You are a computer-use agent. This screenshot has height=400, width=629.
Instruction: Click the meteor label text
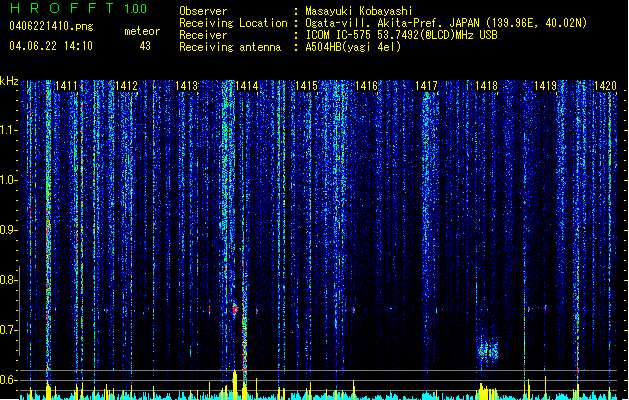142,31
